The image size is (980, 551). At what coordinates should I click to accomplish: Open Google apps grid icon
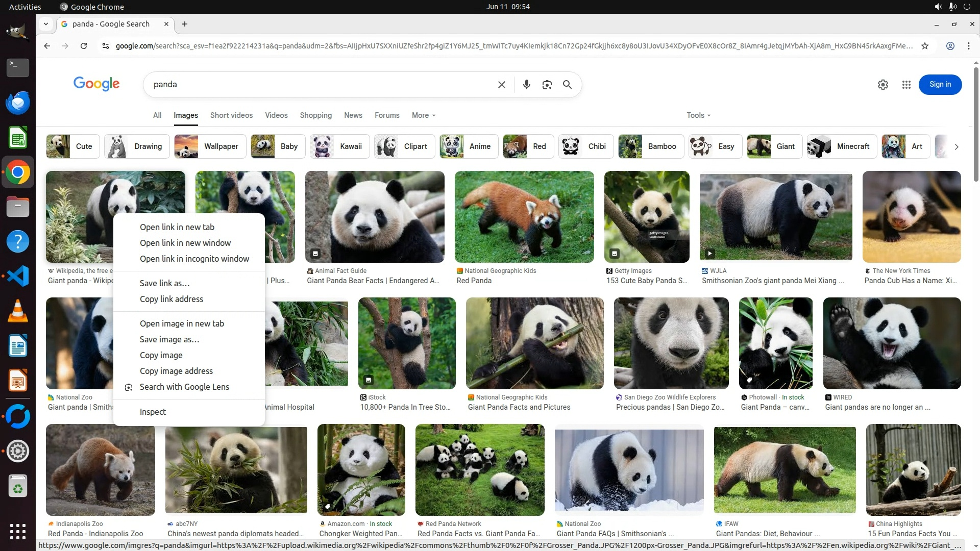[x=906, y=85]
